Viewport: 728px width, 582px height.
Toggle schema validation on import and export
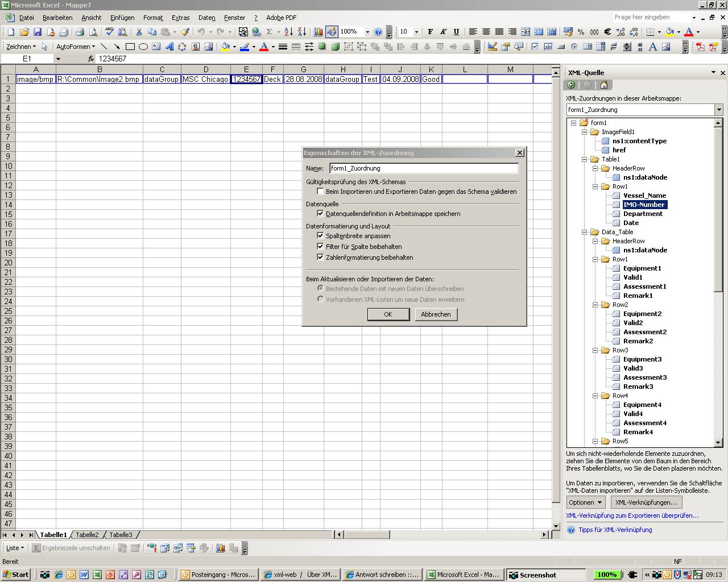point(321,192)
